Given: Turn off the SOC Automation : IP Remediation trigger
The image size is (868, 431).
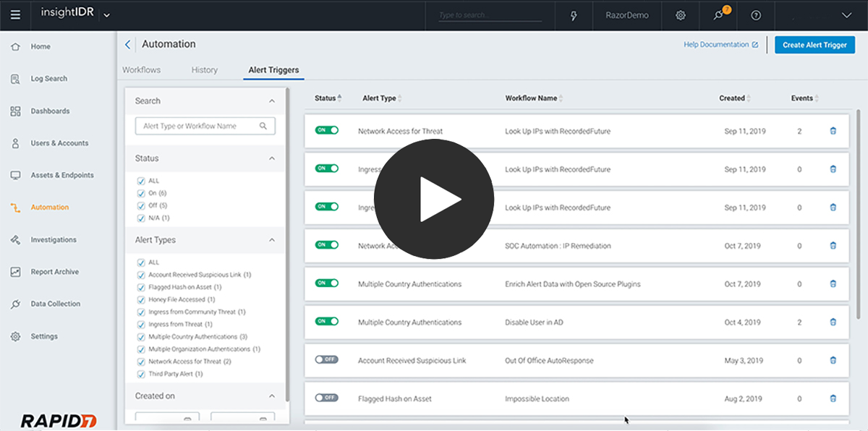Looking at the screenshot, I should [x=327, y=245].
